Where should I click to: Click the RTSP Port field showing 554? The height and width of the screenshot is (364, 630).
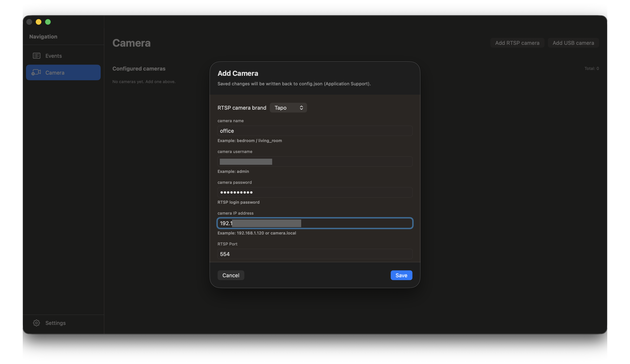point(315,254)
